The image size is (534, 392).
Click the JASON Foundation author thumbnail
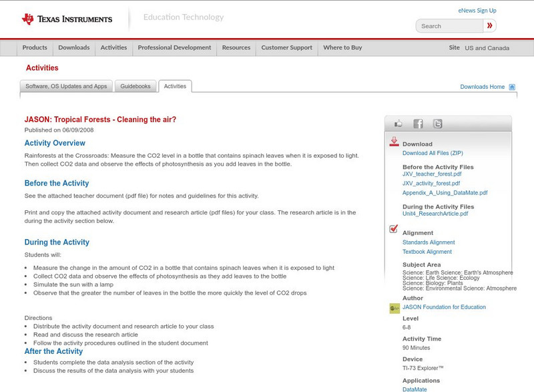[394, 309]
